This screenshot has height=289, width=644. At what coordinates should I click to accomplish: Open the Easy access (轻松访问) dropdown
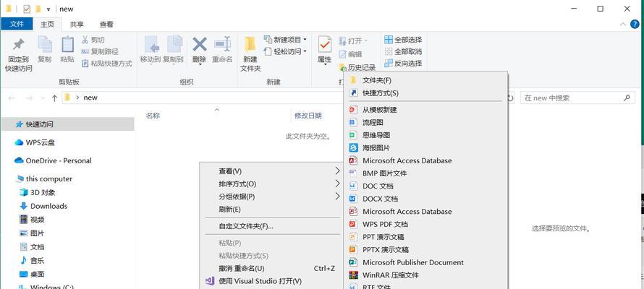[x=285, y=51]
